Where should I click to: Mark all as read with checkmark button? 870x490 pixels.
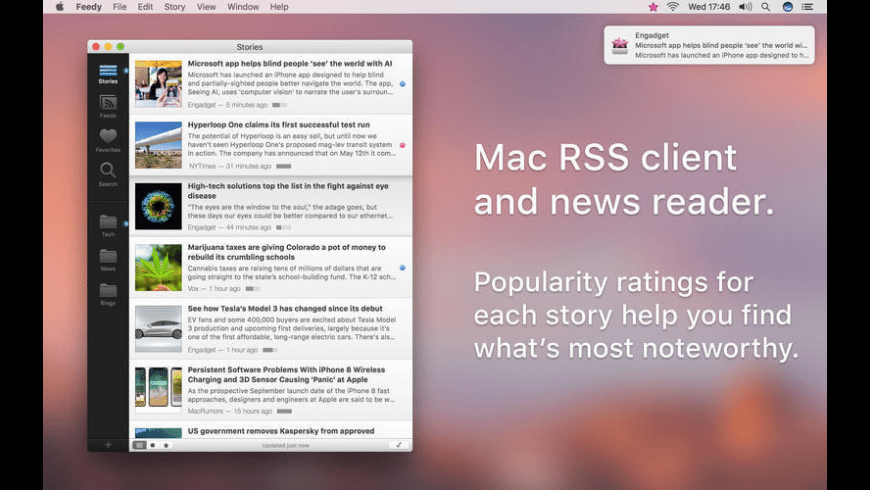coord(398,445)
